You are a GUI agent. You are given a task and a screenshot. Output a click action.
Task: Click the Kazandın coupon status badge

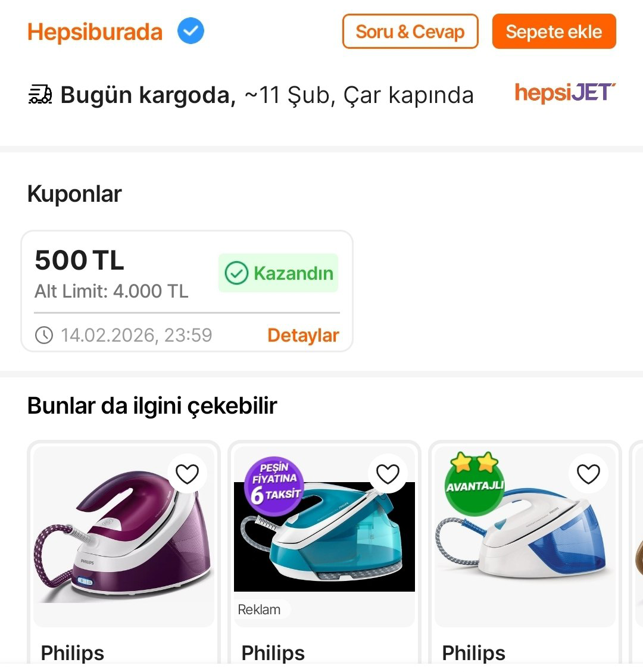[x=278, y=273]
